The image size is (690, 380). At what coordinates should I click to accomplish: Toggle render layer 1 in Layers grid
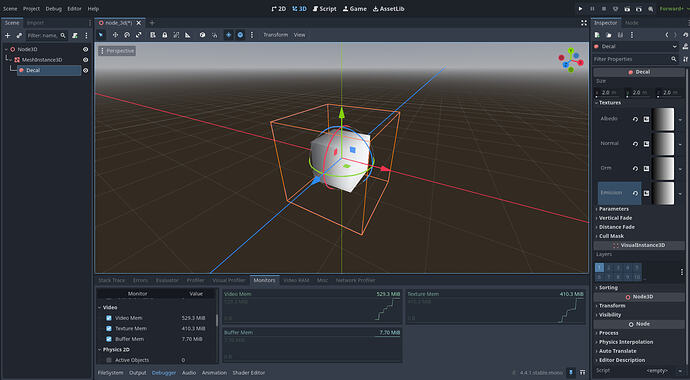coord(599,267)
